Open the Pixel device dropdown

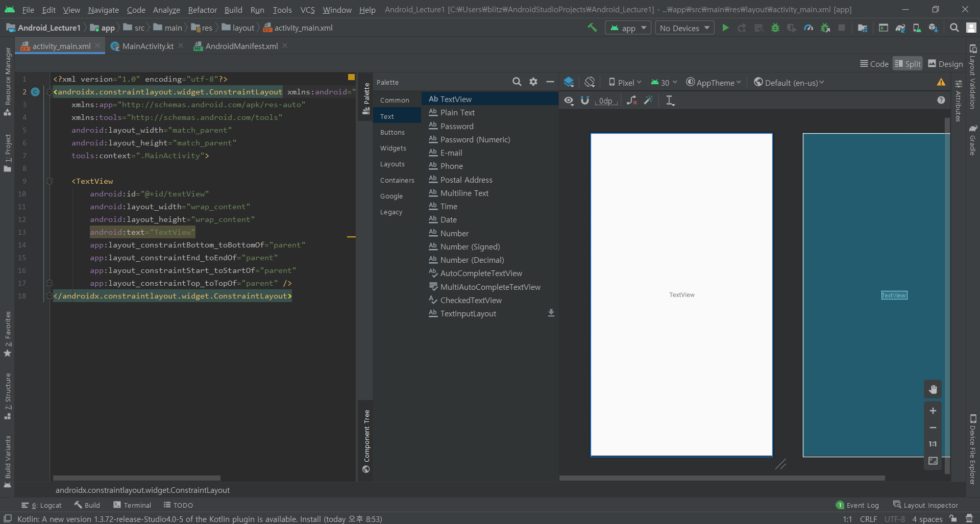(x=625, y=82)
